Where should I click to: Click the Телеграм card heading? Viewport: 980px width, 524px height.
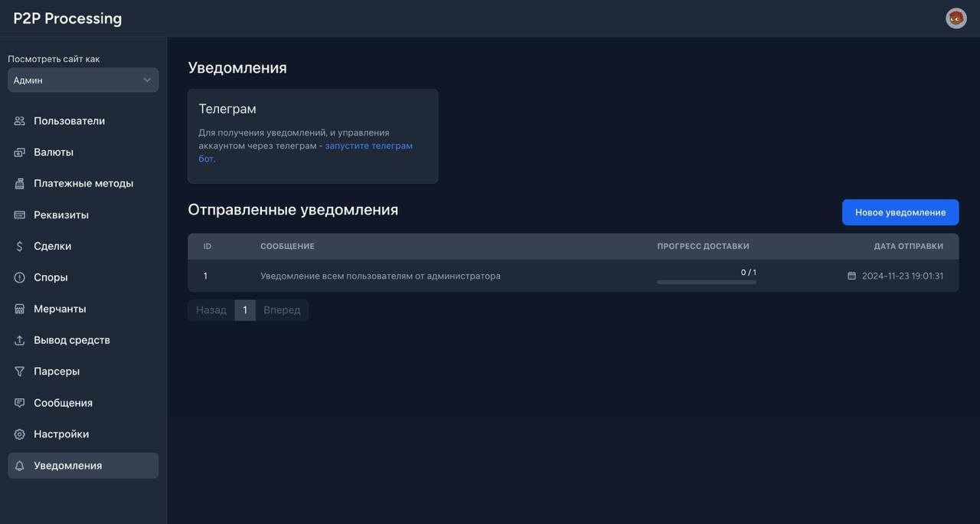tap(227, 109)
